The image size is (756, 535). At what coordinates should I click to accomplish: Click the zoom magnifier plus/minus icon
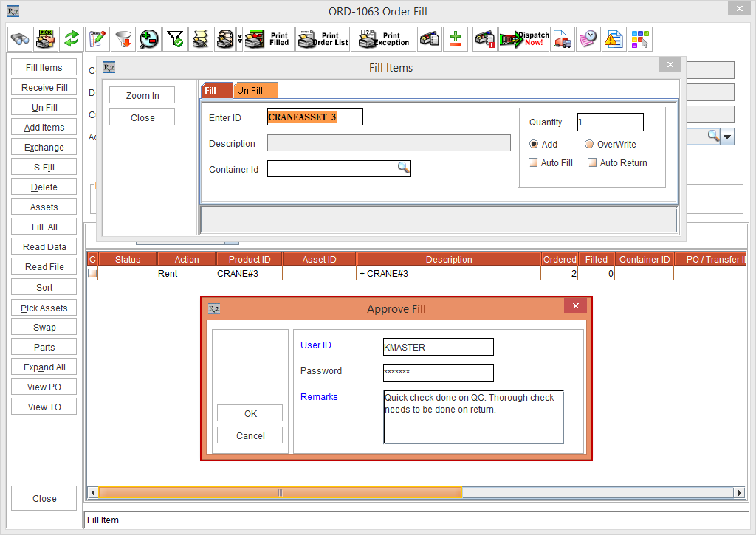click(x=148, y=39)
